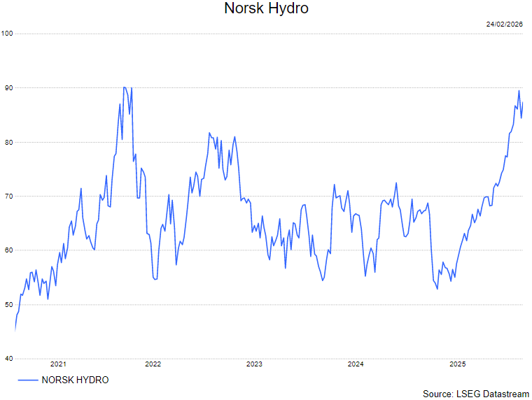Select the 60 y-axis value label
The height and width of the screenshot is (400, 532).
[7, 250]
